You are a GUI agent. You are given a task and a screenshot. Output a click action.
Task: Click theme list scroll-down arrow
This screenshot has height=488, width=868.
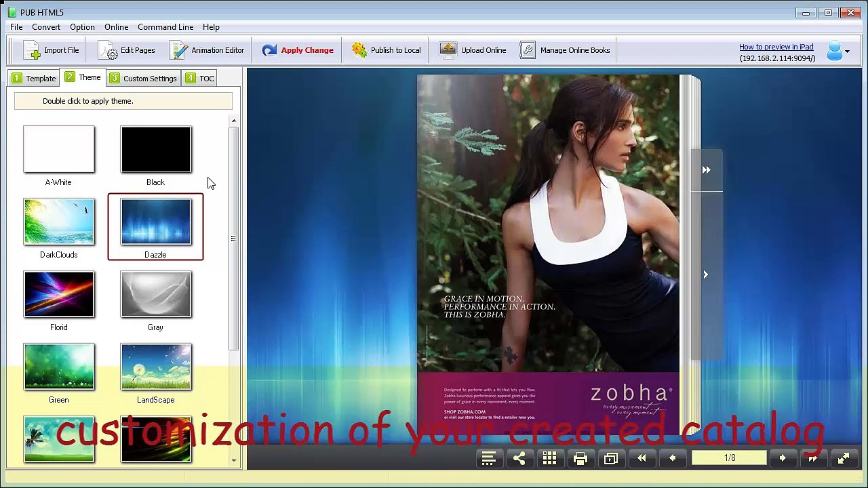[234, 461]
